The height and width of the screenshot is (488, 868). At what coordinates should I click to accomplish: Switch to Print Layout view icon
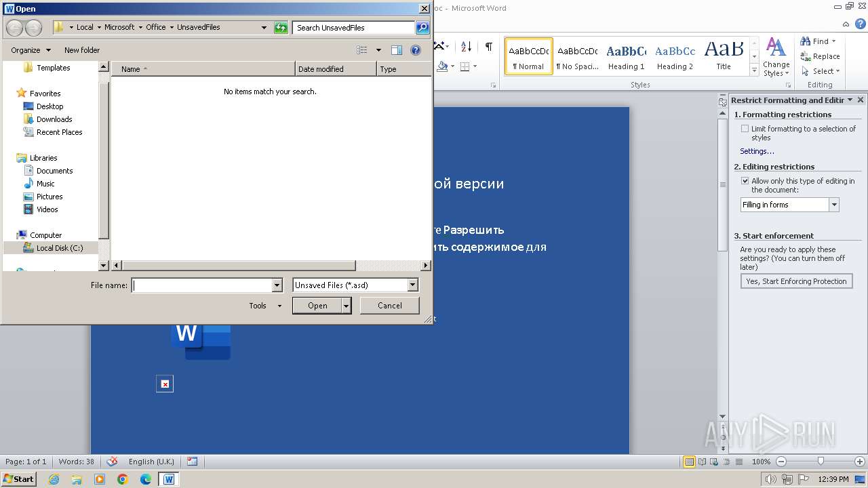point(690,462)
